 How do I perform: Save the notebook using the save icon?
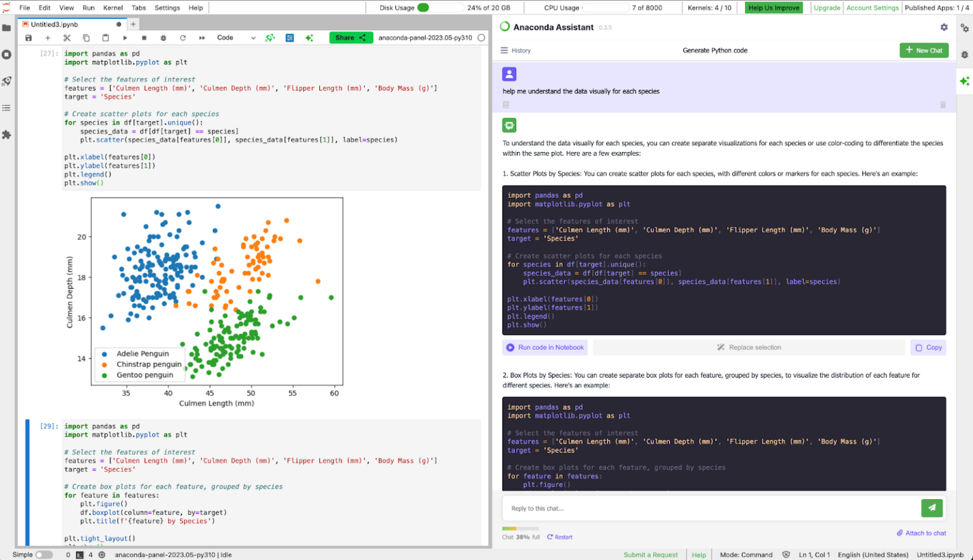tap(28, 37)
